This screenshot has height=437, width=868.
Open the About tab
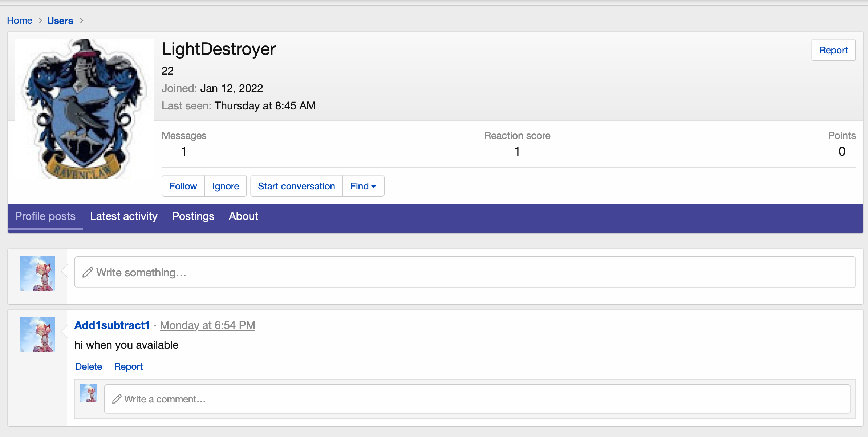[243, 216]
